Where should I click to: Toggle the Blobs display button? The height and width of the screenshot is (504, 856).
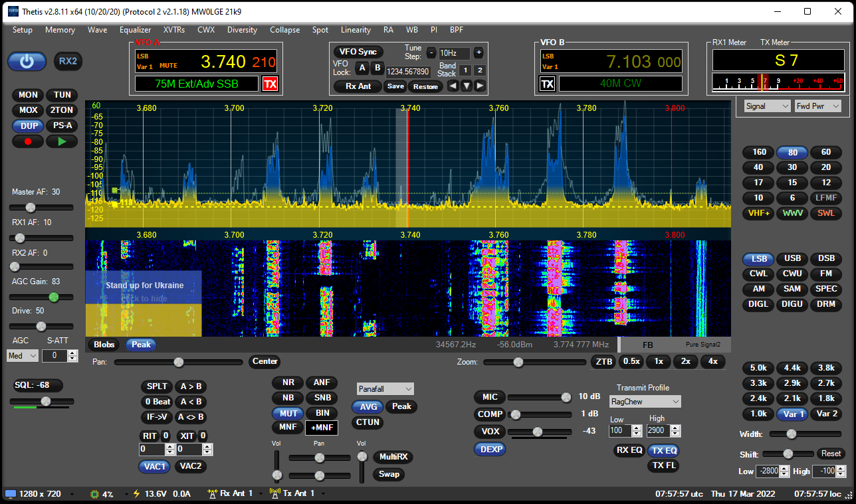click(104, 345)
